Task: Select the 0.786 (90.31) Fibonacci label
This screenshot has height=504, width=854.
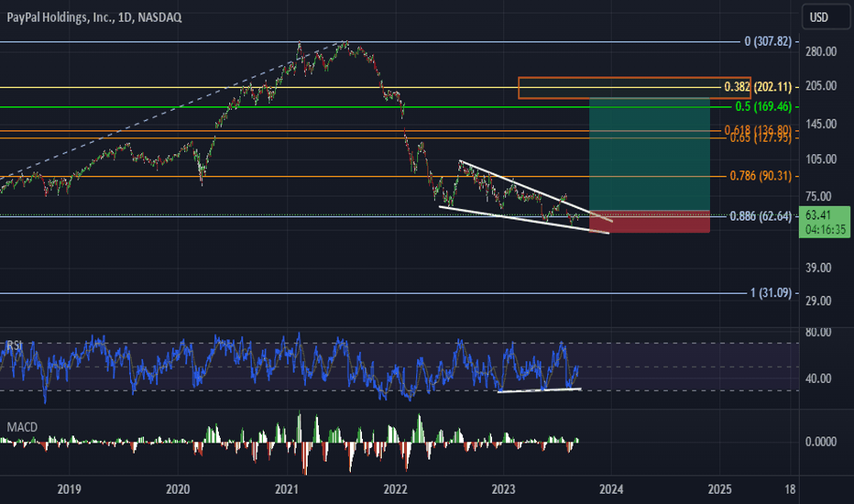Action: pos(761,175)
